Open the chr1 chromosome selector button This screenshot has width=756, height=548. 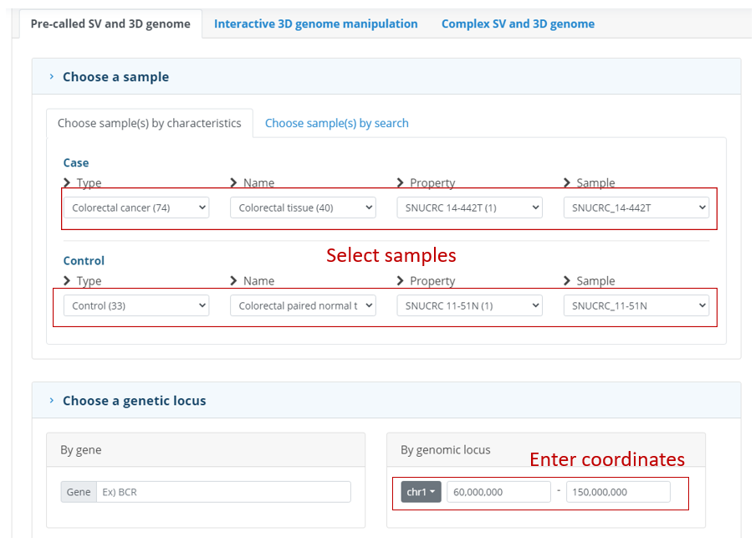[x=421, y=492]
